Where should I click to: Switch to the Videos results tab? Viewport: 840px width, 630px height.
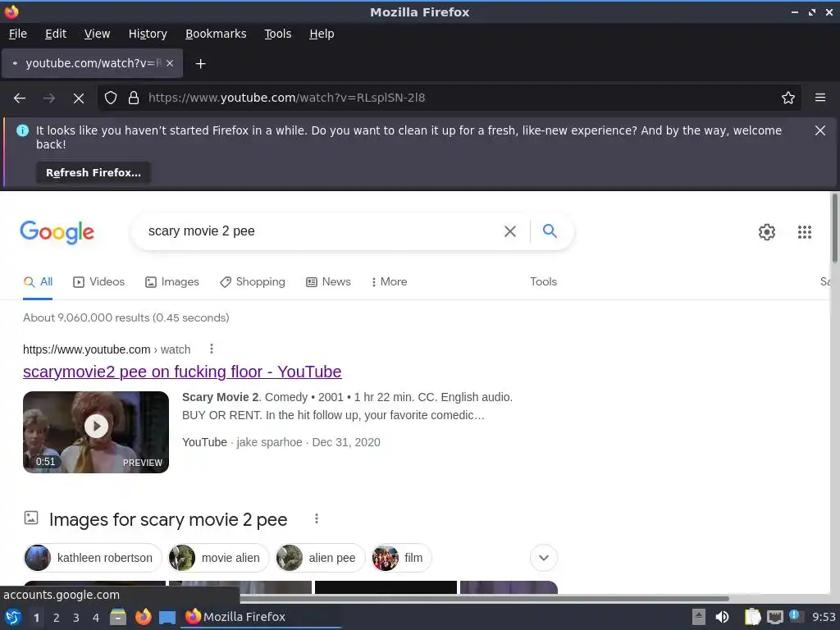(99, 282)
